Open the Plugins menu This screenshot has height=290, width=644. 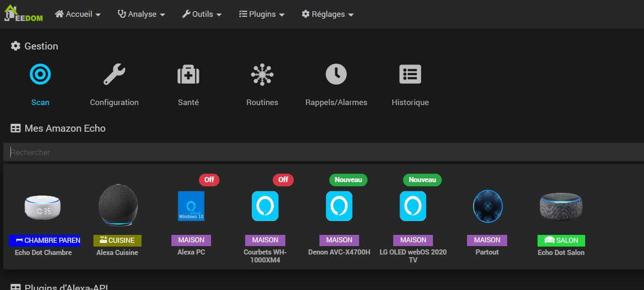pyautogui.click(x=262, y=14)
